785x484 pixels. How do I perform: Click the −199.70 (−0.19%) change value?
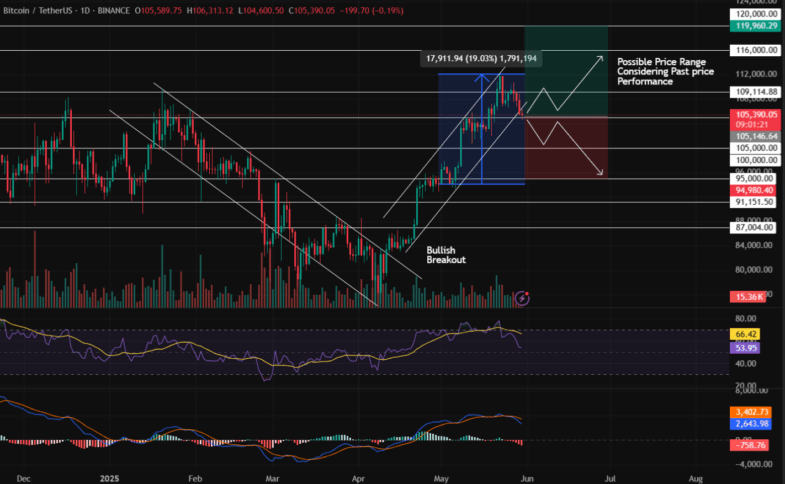click(x=371, y=11)
